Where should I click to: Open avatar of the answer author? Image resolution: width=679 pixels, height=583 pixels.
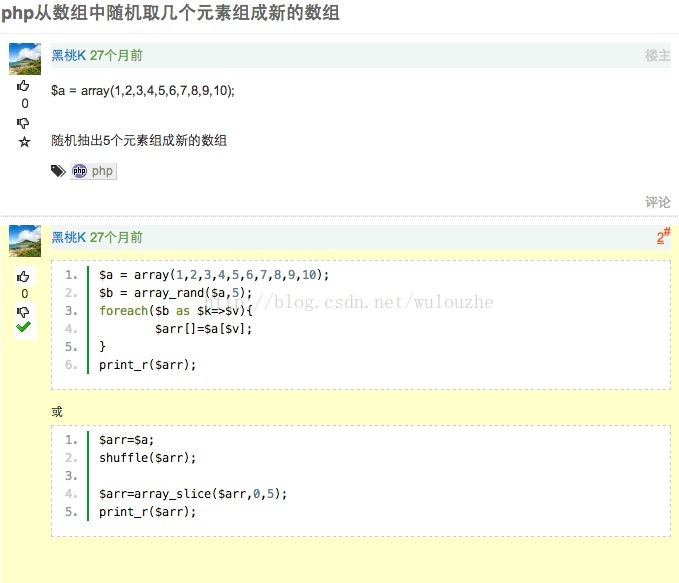[25, 241]
